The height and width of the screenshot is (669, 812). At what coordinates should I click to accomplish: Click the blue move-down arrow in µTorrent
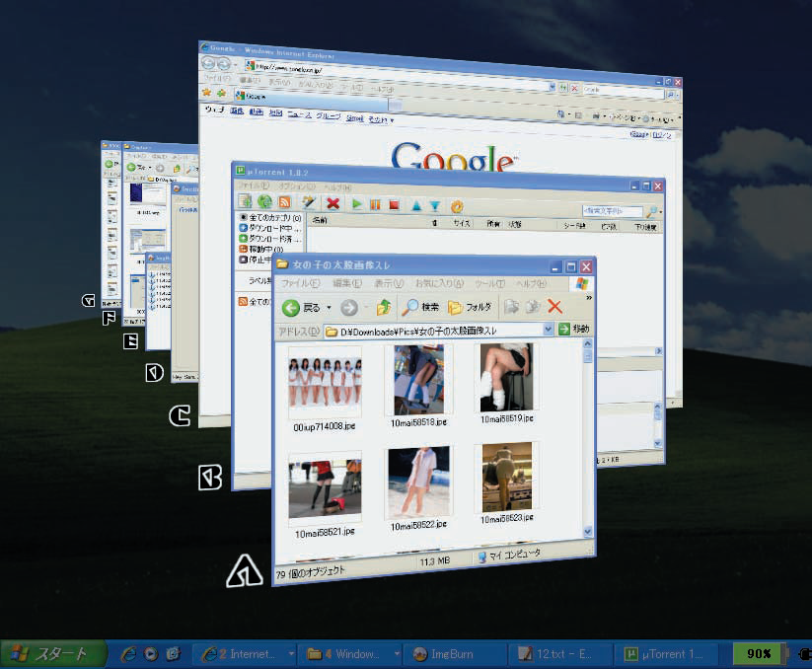[x=435, y=206]
